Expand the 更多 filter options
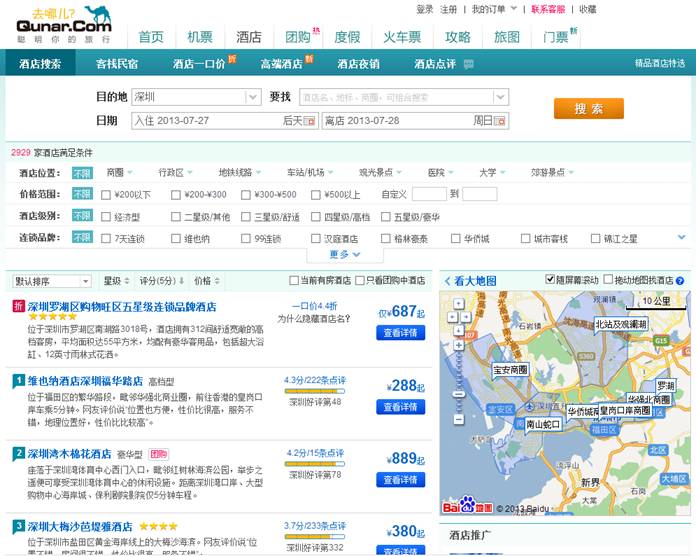This screenshot has height=556, width=696. pos(345,254)
